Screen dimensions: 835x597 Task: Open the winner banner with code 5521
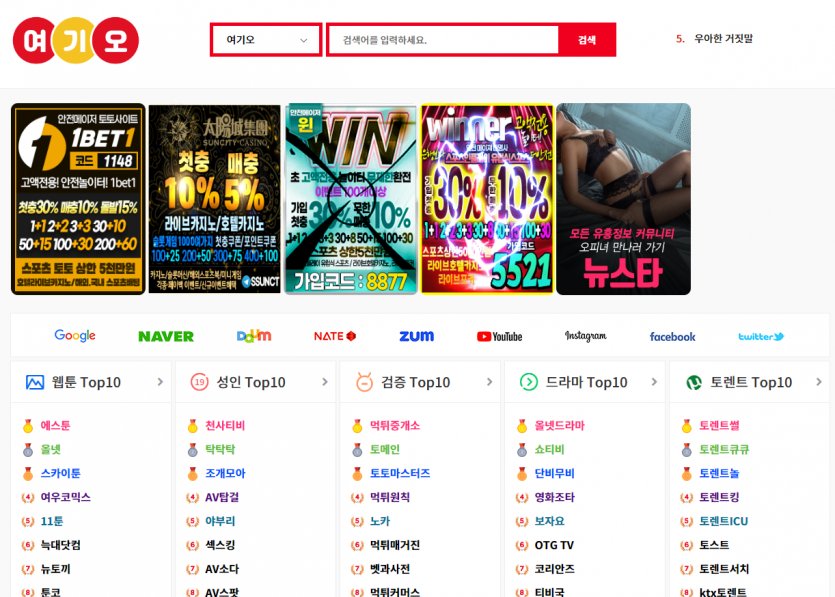[487, 199]
